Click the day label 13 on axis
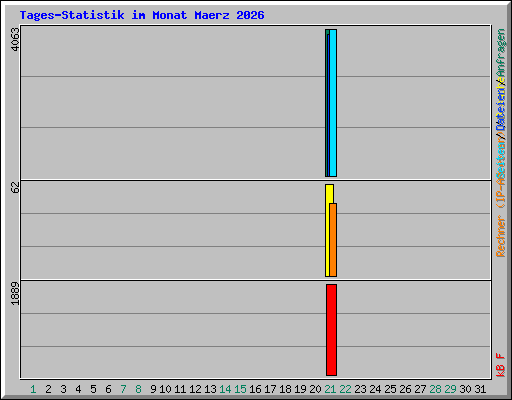This screenshot has height=400, width=512. (x=210, y=389)
